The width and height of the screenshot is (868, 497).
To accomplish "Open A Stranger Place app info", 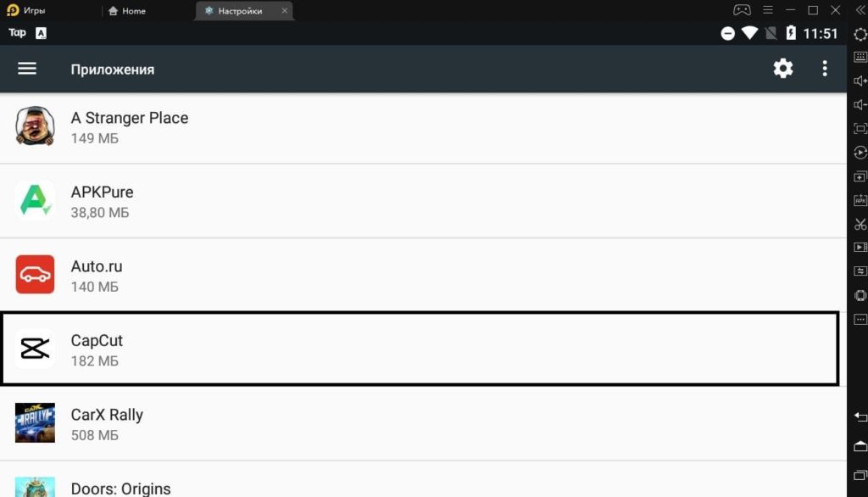I will coord(423,127).
